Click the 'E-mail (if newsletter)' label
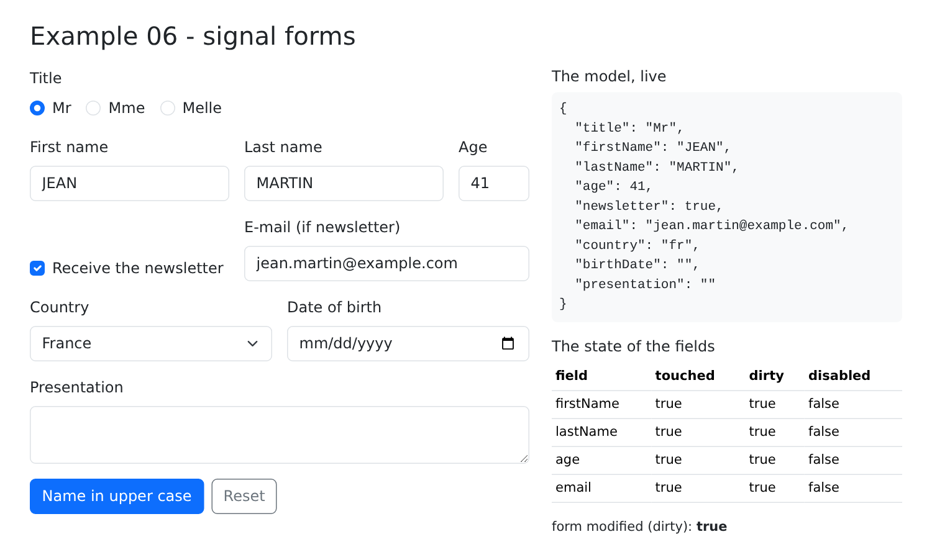 [x=322, y=227]
